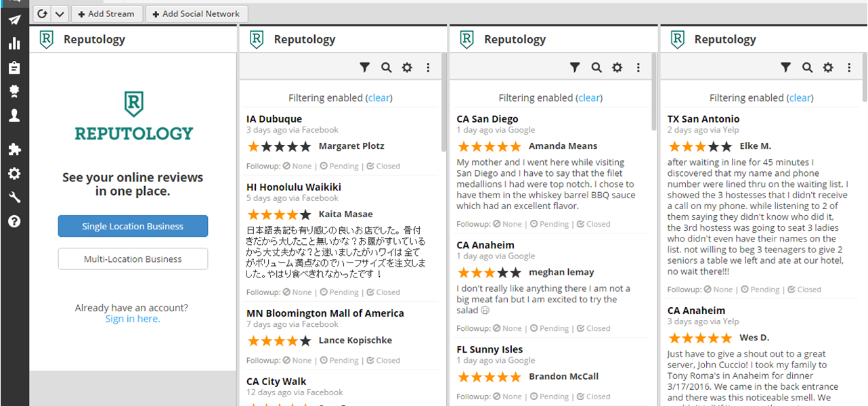Open filter funnel in TX San Antonio stream
Image resolution: width=868 pixels, height=406 pixels.
tap(785, 67)
